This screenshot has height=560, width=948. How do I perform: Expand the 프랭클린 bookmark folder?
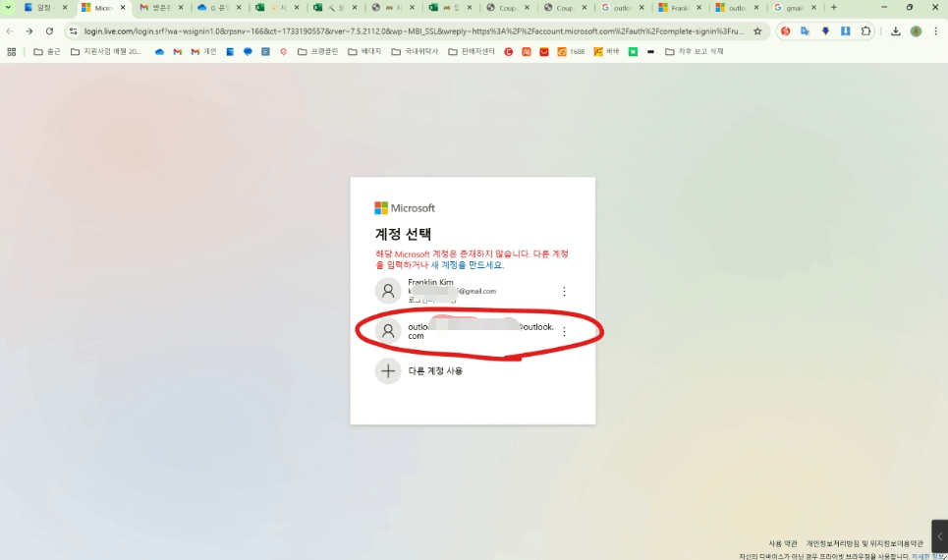318,52
